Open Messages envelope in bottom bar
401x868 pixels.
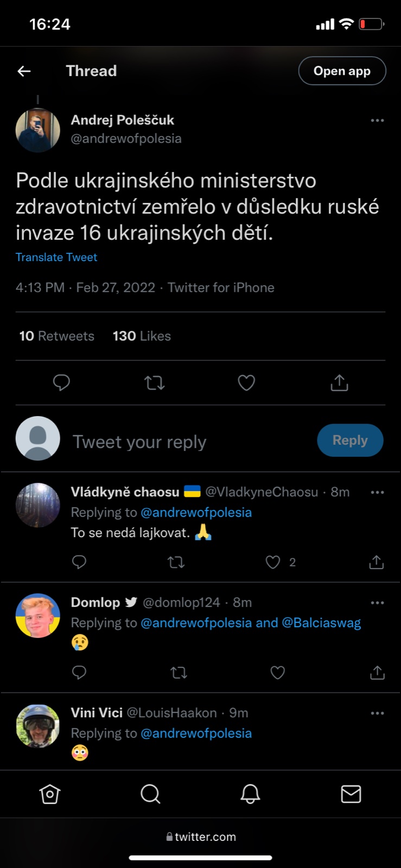point(351,794)
